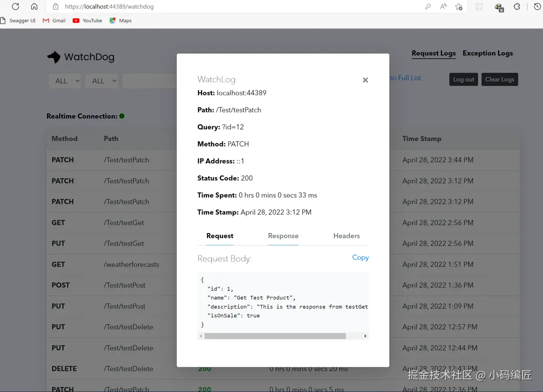
Task: Click the browser extension icon with X badge
Action: point(499,7)
